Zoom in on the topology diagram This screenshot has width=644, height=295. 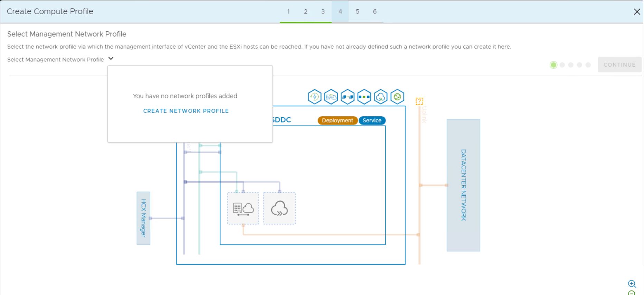[632, 284]
